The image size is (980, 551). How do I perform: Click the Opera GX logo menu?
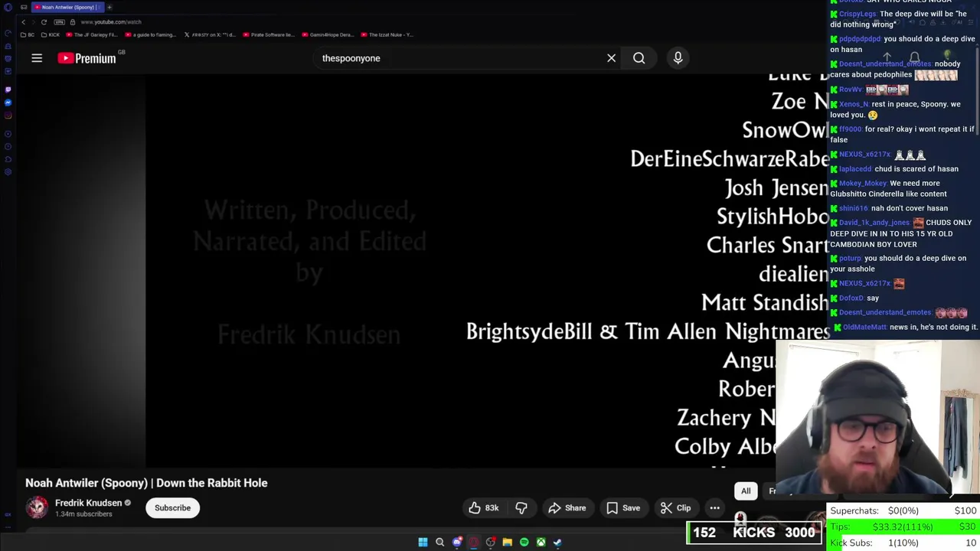[8, 7]
